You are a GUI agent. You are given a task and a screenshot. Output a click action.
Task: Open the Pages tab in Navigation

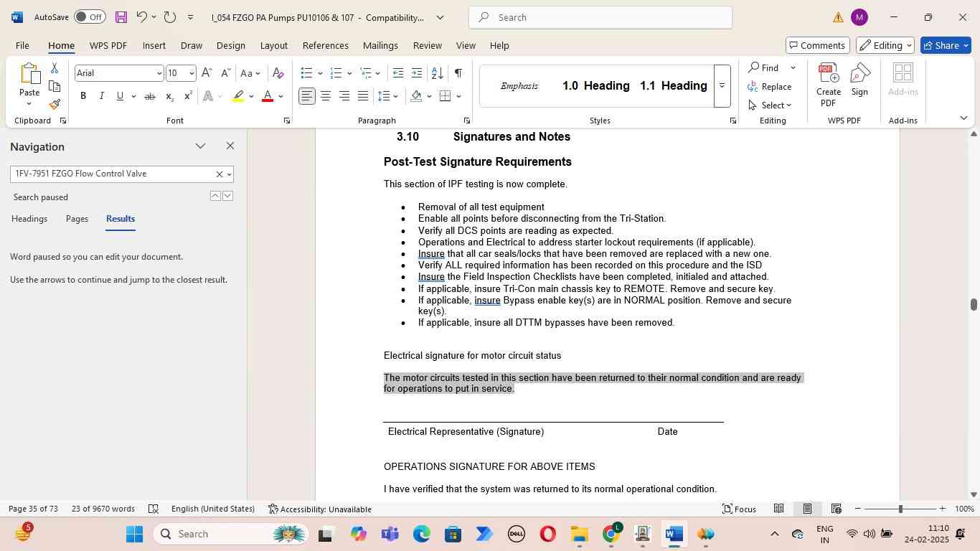point(77,219)
